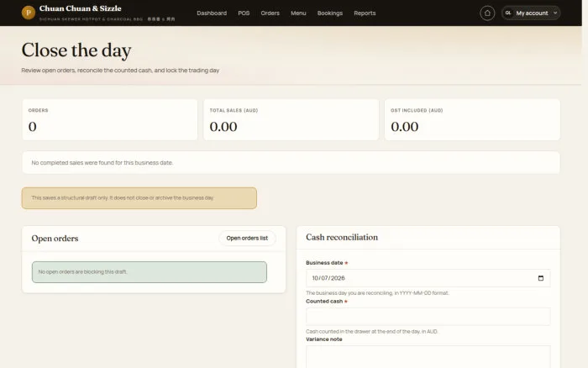Go to Dashboard in the top navigation

212,13
